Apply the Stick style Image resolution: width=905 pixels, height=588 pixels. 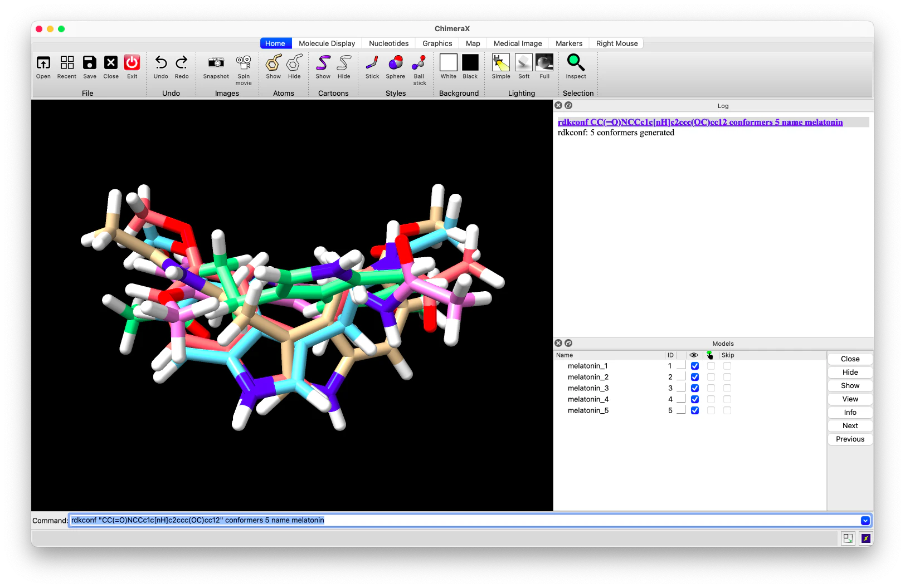click(x=372, y=63)
